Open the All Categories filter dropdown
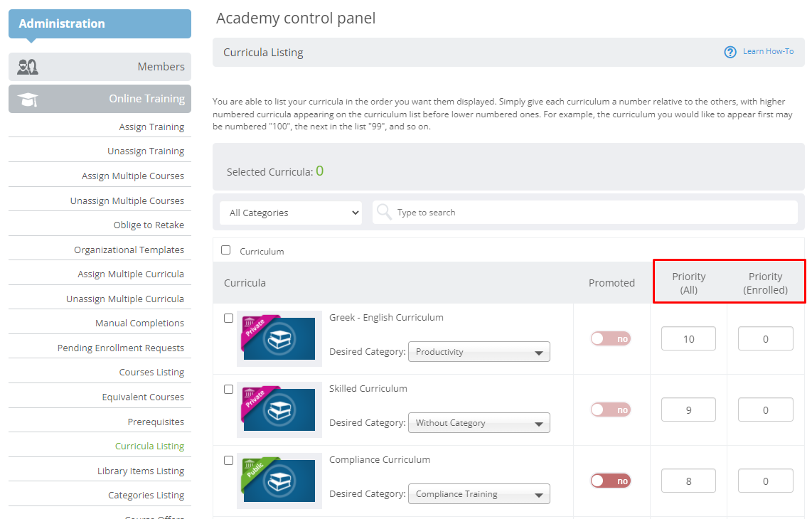Screen dimensions: 812x519 pyautogui.click(x=291, y=213)
